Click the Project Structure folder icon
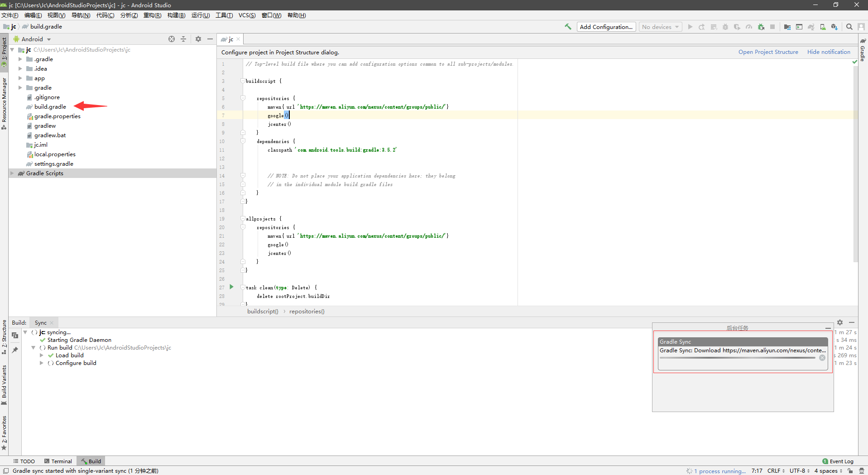This screenshot has height=475, width=868. tap(787, 27)
